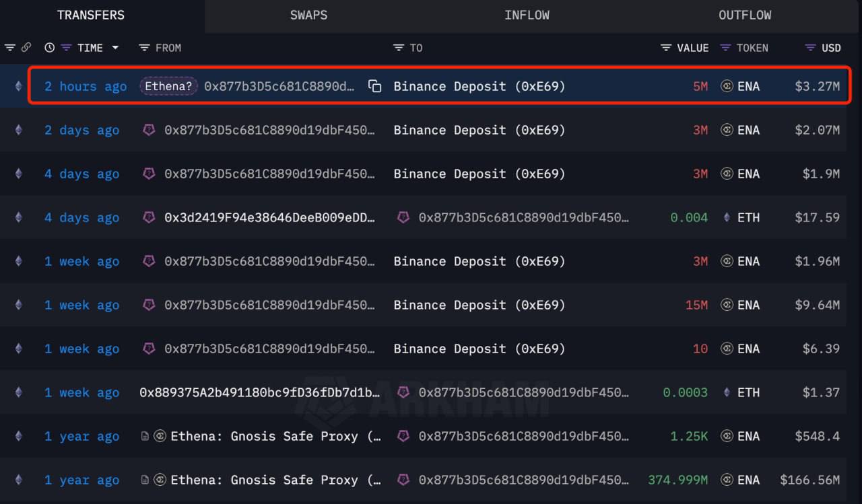Click the 4 days ago time in the $1.9M row
The width and height of the screenshot is (862, 504).
pyautogui.click(x=81, y=174)
